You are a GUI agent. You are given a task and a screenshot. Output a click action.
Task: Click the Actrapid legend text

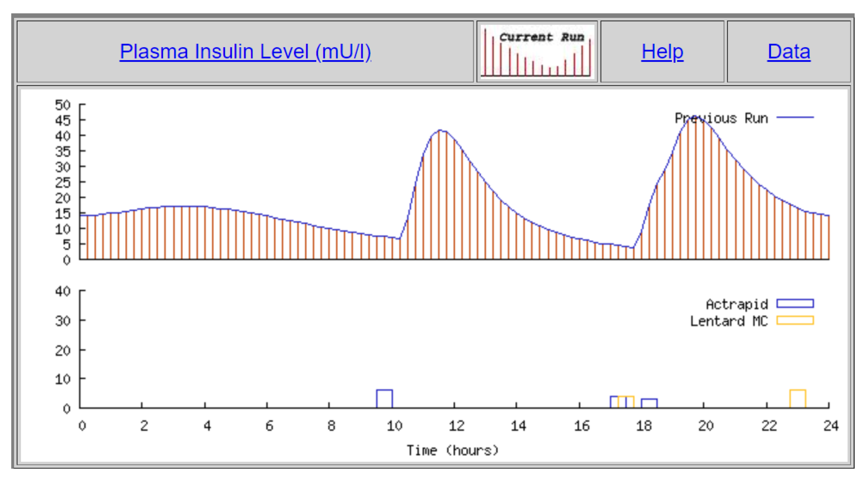click(x=737, y=304)
